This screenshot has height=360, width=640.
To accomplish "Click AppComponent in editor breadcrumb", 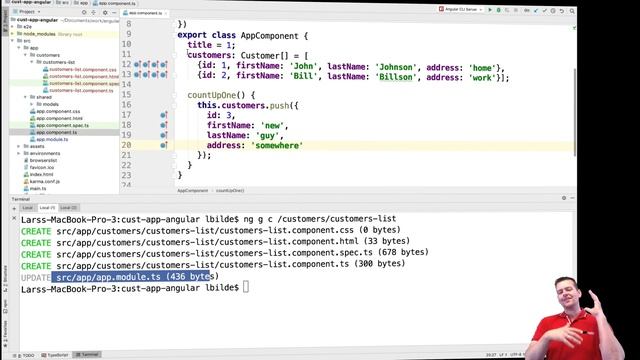I will pyautogui.click(x=193, y=191).
